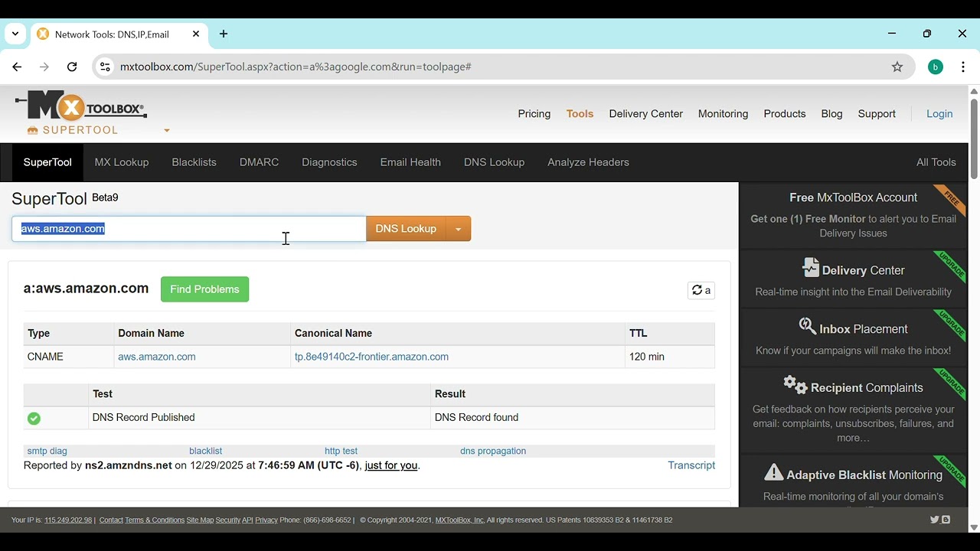Open site information icon in address bar
The image size is (980, 551).
pos(106,67)
